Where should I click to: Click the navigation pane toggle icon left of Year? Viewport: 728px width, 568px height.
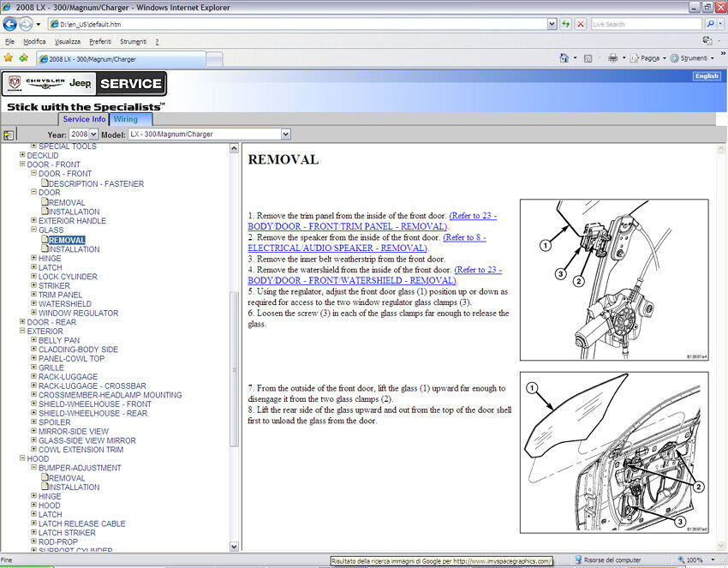9,135
